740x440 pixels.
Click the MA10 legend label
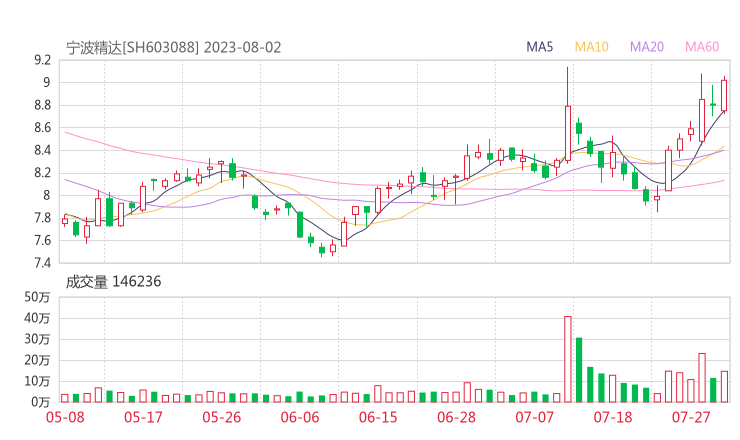[591, 47]
